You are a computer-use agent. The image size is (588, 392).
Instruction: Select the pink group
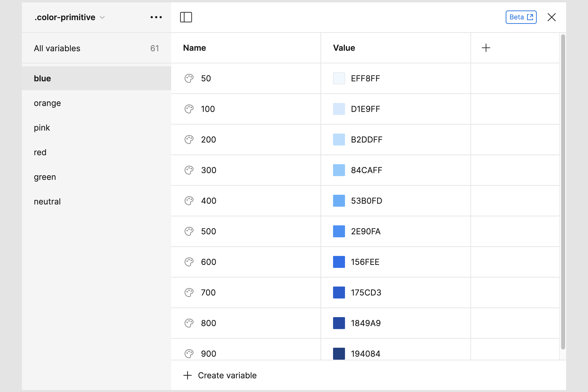click(x=96, y=128)
